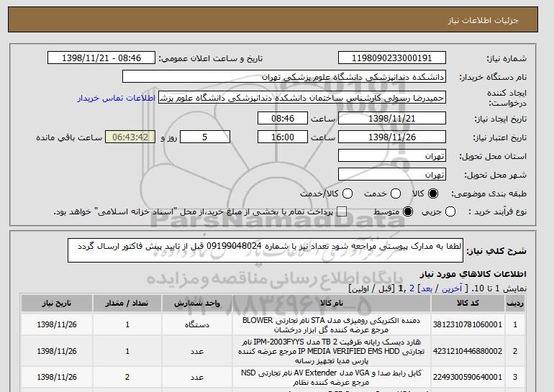
Task: Click validity date field 1398/11/26
Action: point(392,137)
